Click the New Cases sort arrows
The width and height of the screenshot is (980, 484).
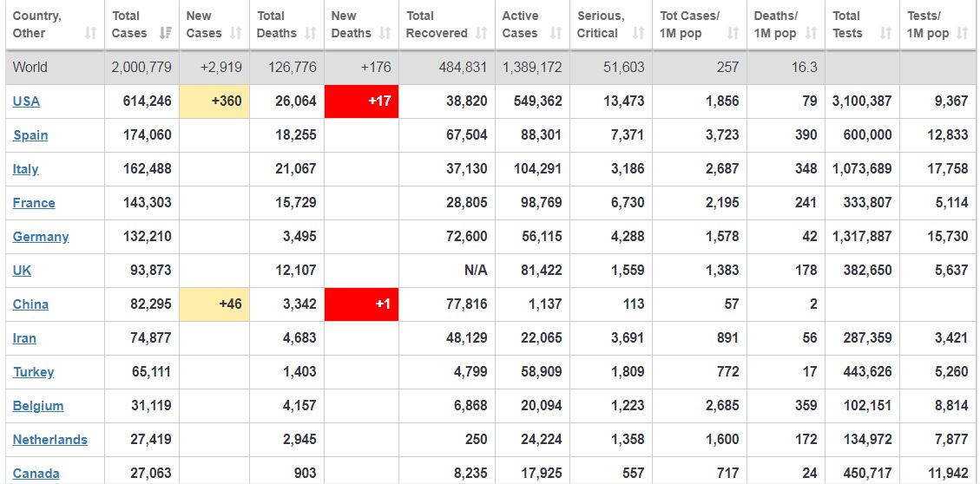(x=236, y=34)
